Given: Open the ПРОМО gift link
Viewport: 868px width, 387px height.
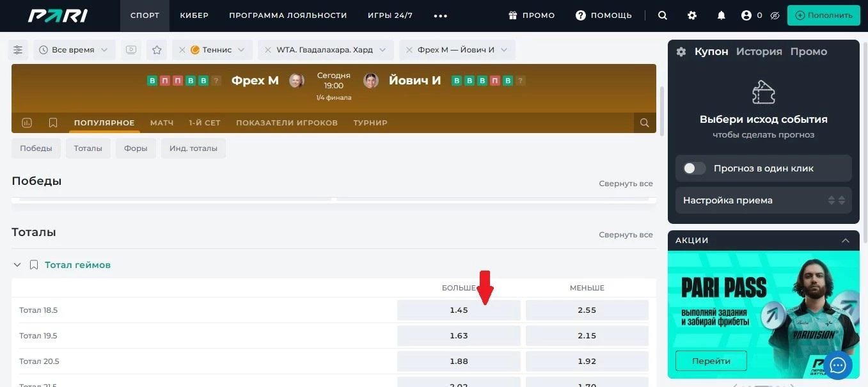Looking at the screenshot, I should pos(532,15).
